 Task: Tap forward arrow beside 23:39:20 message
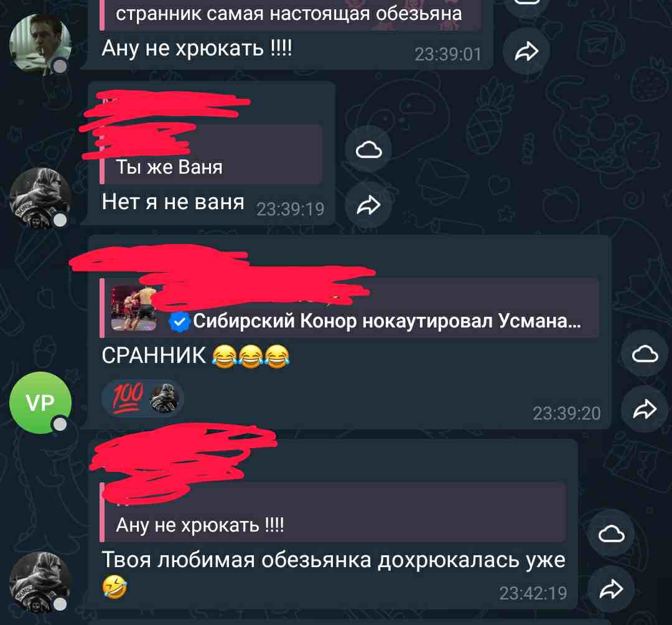click(645, 408)
